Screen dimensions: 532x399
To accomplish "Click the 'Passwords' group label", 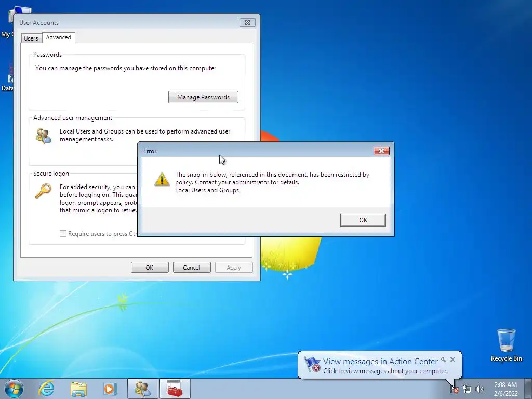I will (x=47, y=54).
